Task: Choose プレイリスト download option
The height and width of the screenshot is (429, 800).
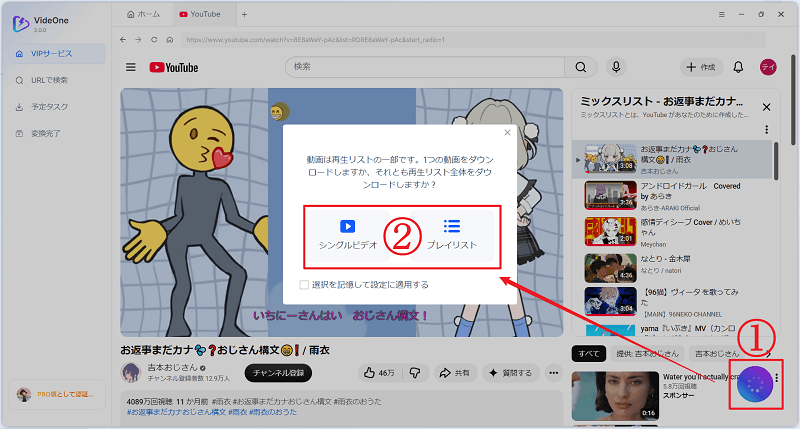Action: tap(452, 235)
